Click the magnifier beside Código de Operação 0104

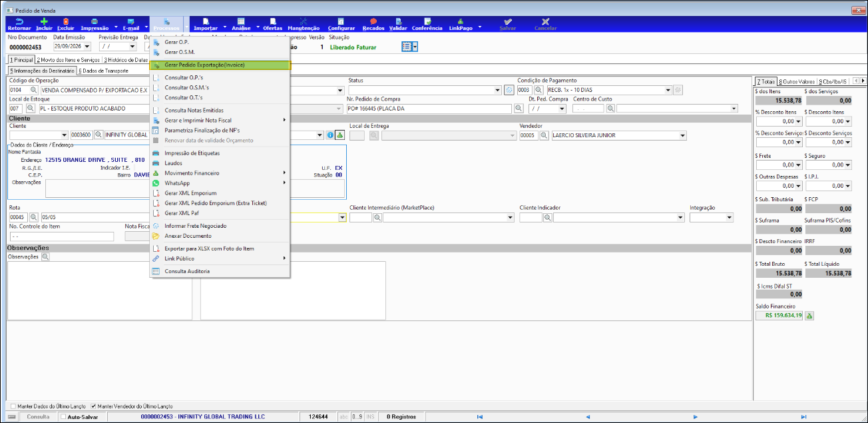[33, 90]
